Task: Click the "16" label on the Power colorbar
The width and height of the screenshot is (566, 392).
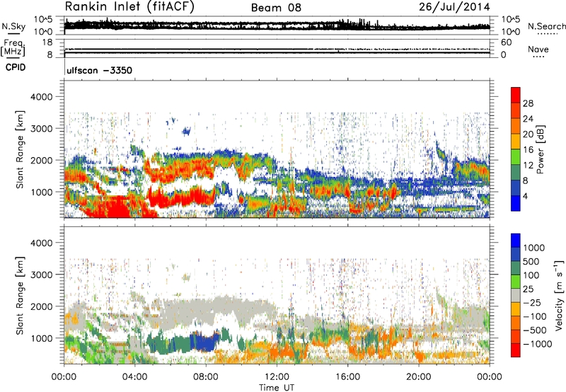Action: click(528, 150)
